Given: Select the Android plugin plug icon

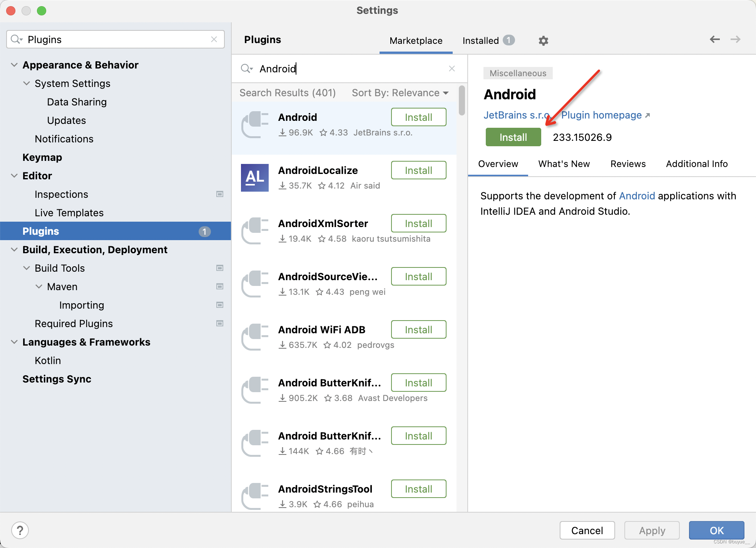Looking at the screenshot, I should 255,125.
